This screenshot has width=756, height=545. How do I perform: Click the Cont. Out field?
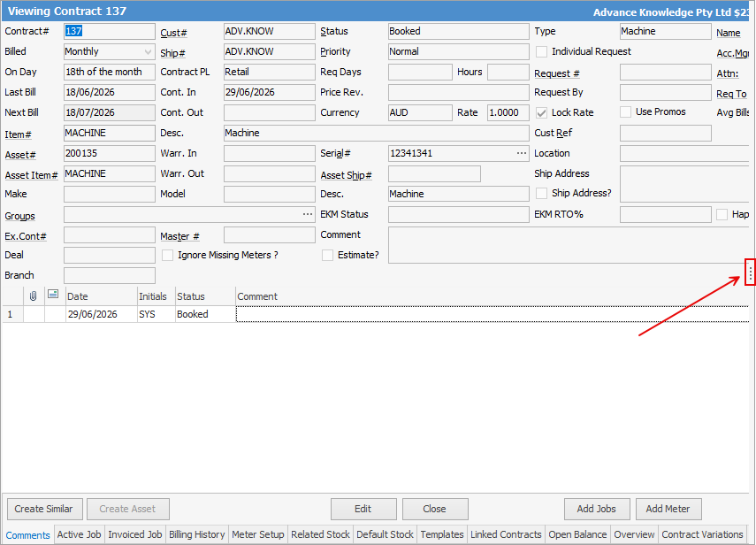270,112
